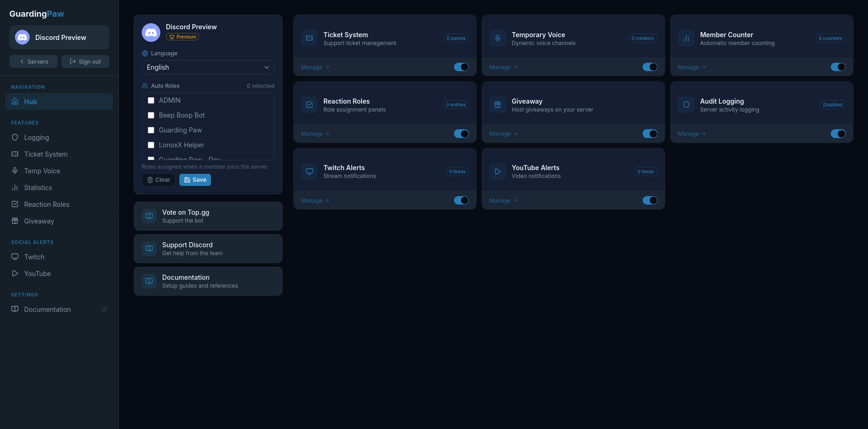
Task: Click the Support Discord book icon
Action: tap(149, 249)
